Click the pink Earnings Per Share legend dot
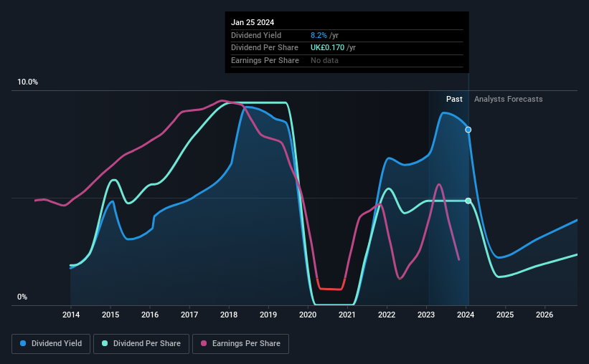The height and width of the screenshot is (364, 589). coord(204,343)
